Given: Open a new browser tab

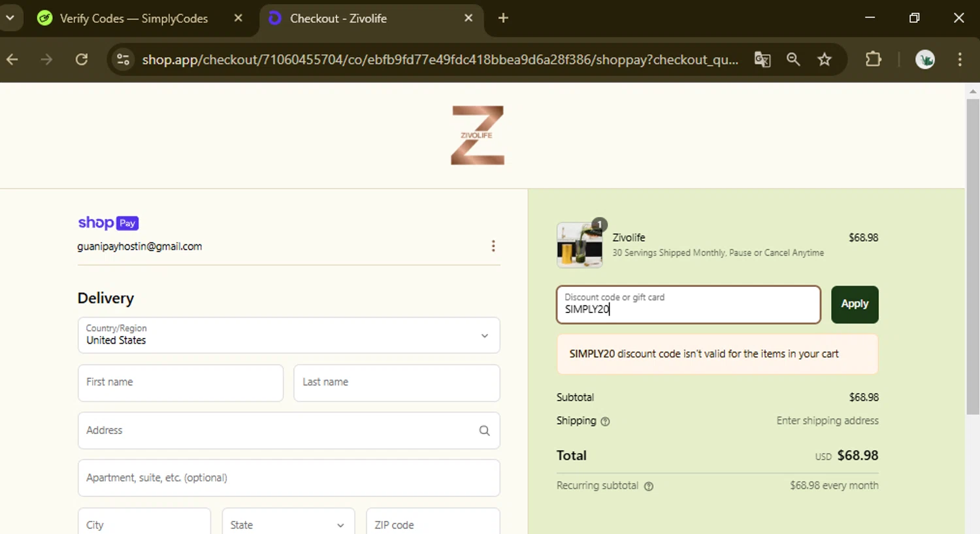Looking at the screenshot, I should (x=503, y=18).
